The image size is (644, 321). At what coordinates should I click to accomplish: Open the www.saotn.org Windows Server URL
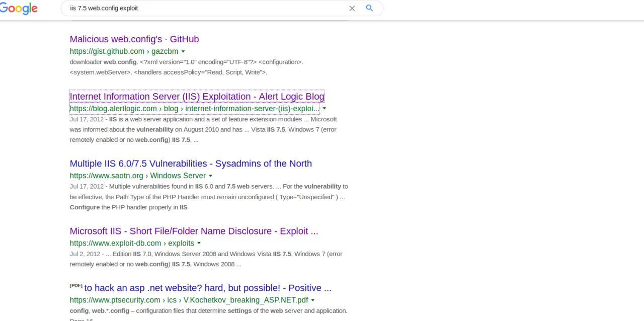(x=138, y=176)
